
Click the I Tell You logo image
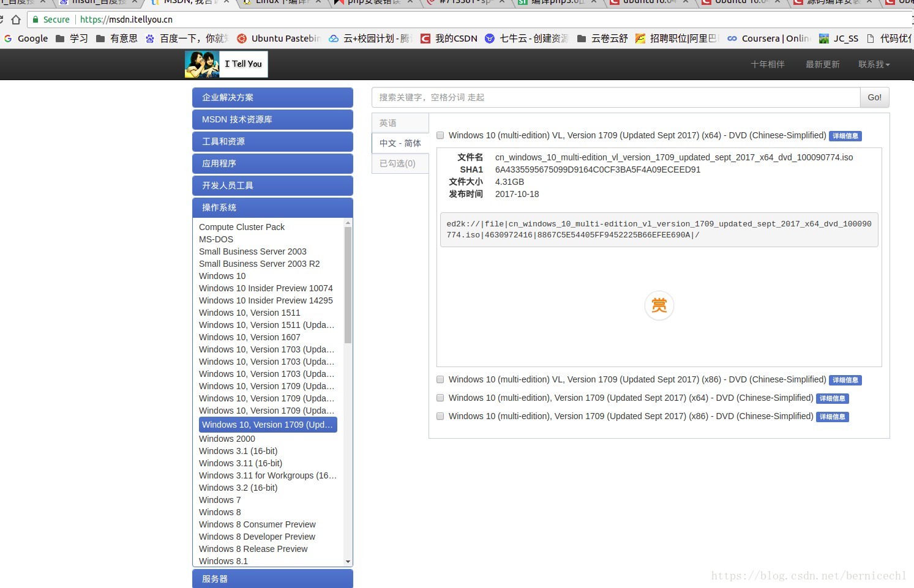pyautogui.click(x=226, y=64)
